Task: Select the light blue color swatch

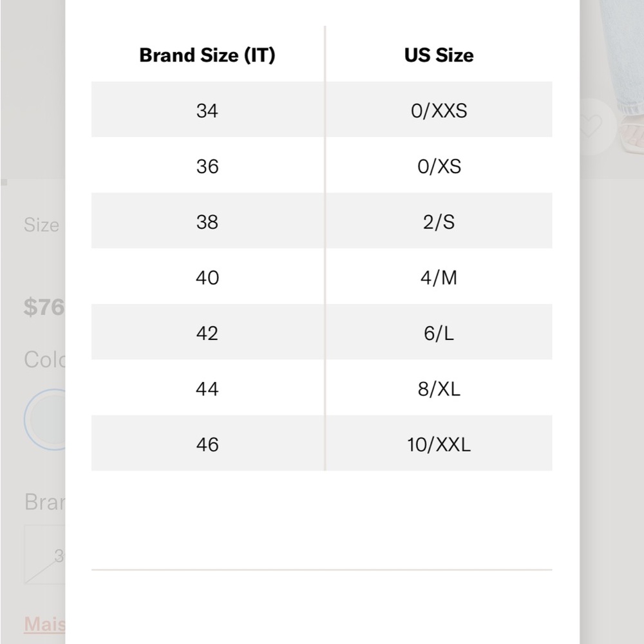Action: [45, 419]
